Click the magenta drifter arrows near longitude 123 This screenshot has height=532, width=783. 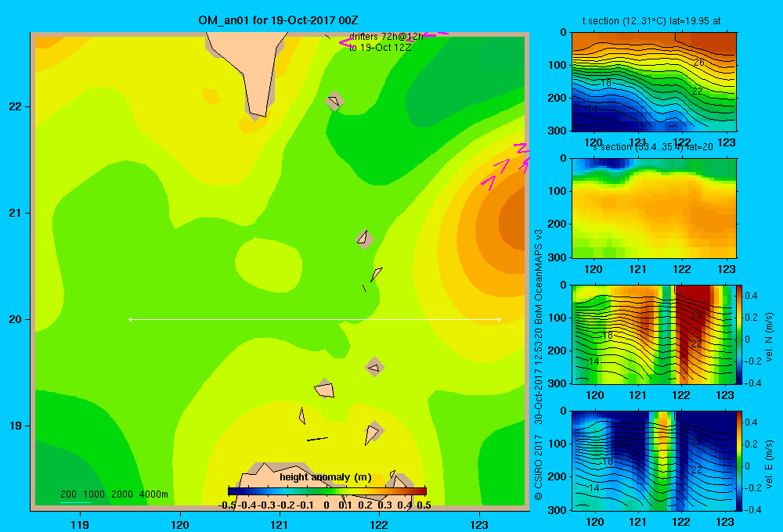pyautogui.click(x=505, y=166)
